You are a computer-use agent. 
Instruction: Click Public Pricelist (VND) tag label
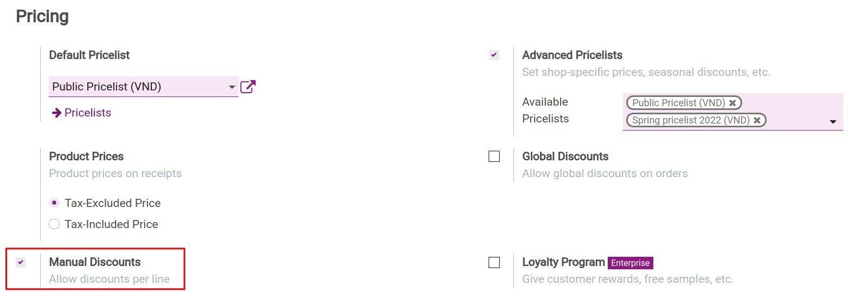tap(678, 103)
